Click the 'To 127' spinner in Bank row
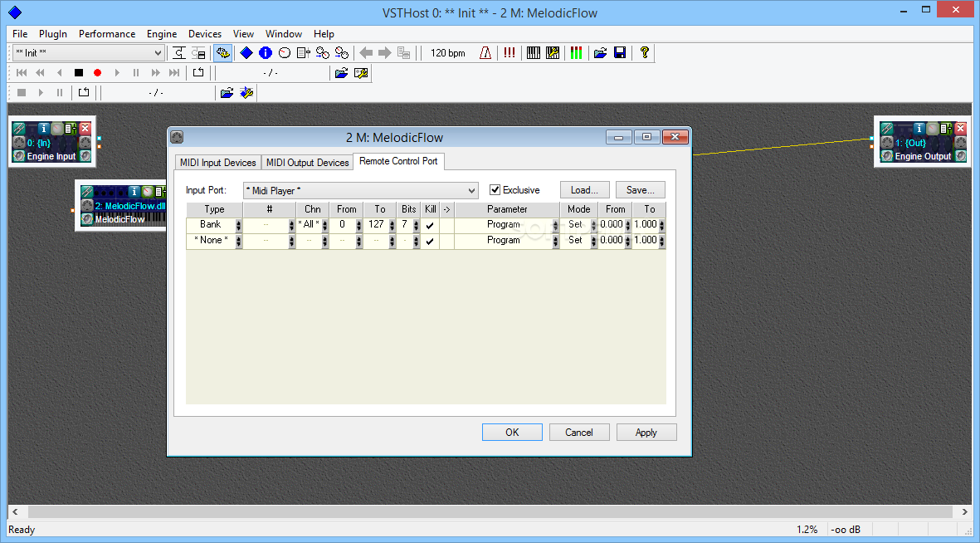This screenshot has width=980, height=543. 392,225
